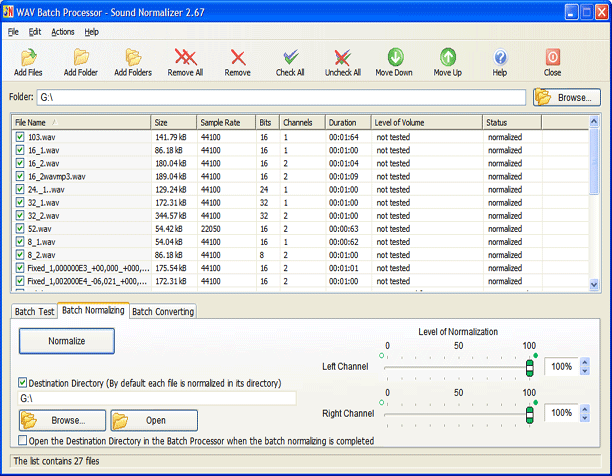Click the file list scroll up arrow

coord(594,122)
